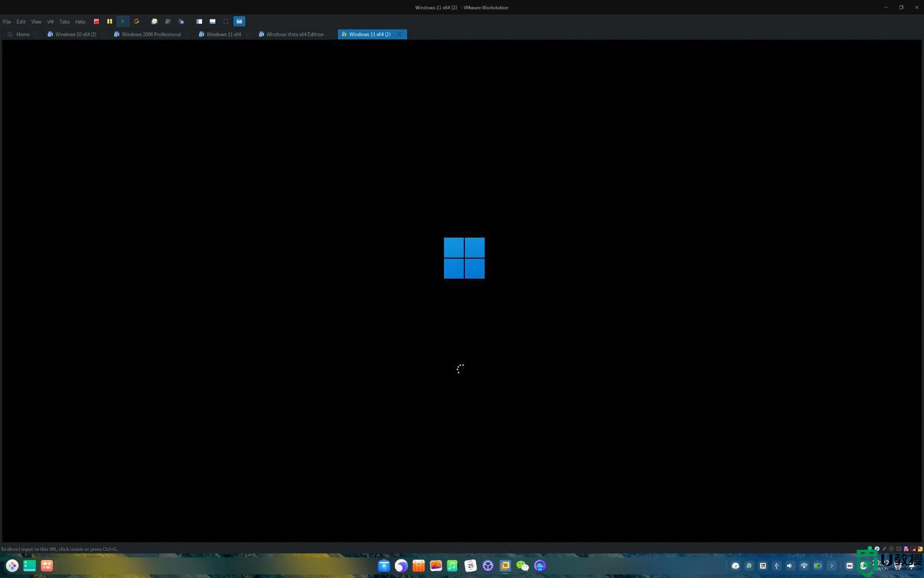Toggle the highlighted console view button
The width and height of the screenshot is (924, 578).
coord(239,21)
